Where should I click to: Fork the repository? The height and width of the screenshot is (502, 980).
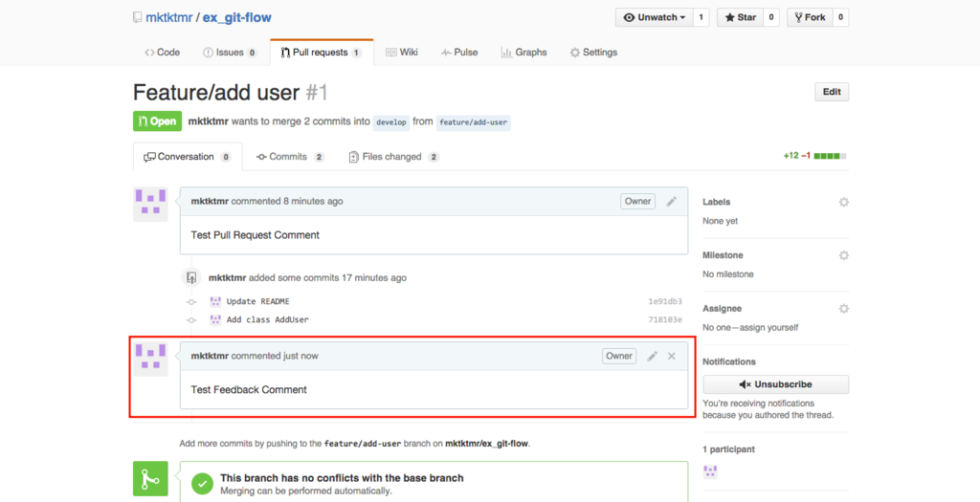point(810,17)
